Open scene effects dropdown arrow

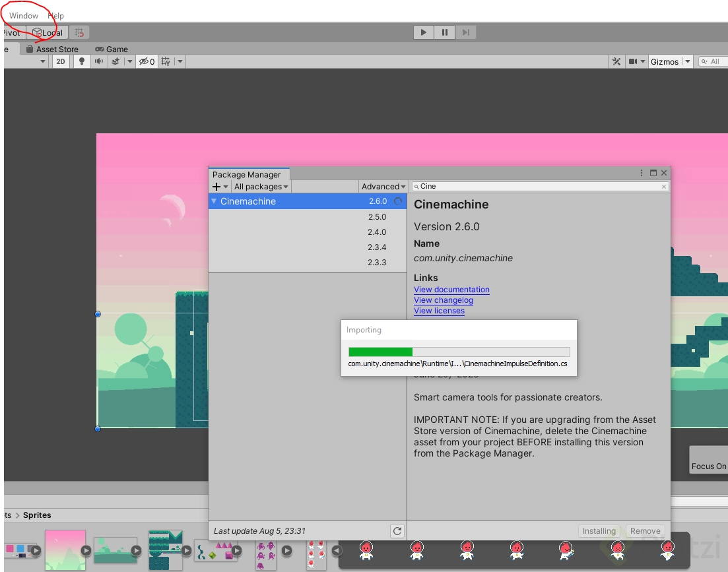coord(130,61)
